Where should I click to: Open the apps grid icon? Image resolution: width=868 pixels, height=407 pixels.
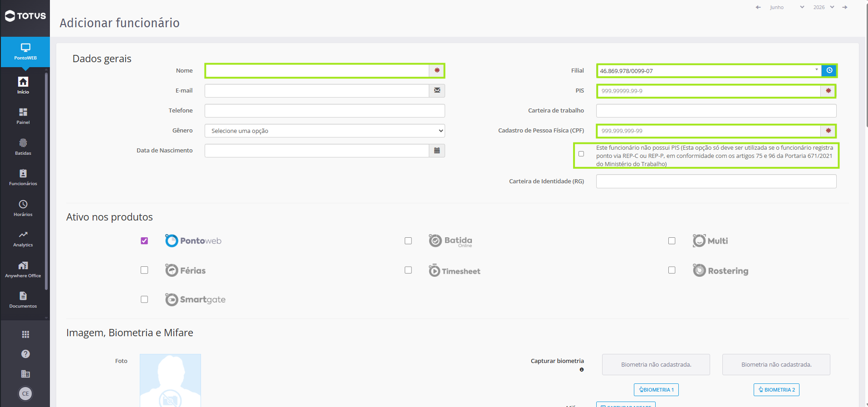pyautogui.click(x=25, y=334)
